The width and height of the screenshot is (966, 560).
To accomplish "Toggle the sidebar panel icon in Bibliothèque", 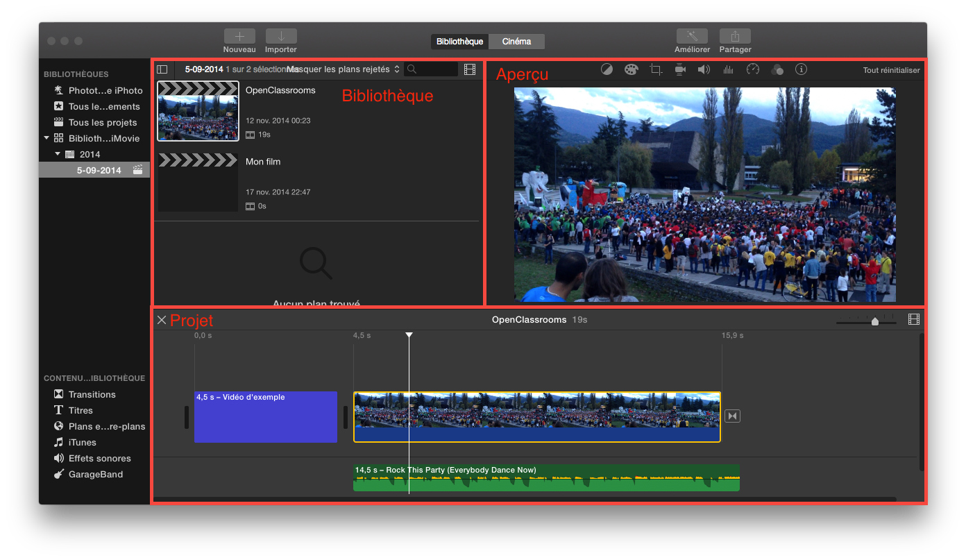I will coord(162,69).
